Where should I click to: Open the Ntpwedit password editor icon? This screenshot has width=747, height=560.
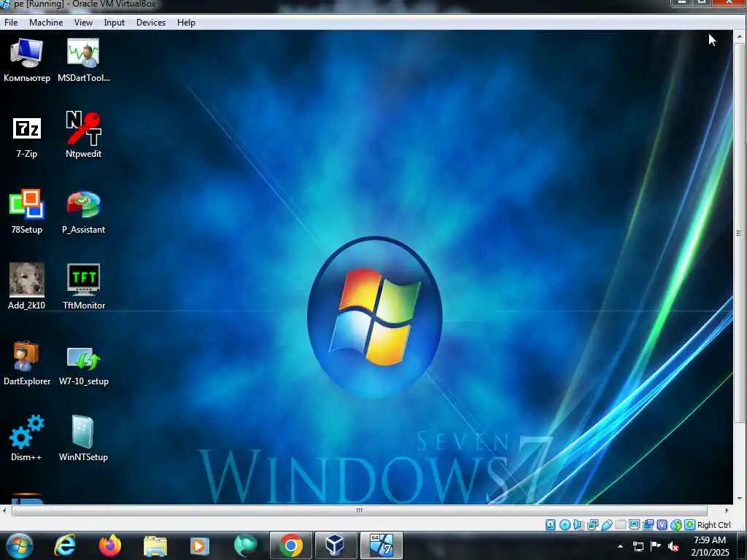pyautogui.click(x=83, y=135)
